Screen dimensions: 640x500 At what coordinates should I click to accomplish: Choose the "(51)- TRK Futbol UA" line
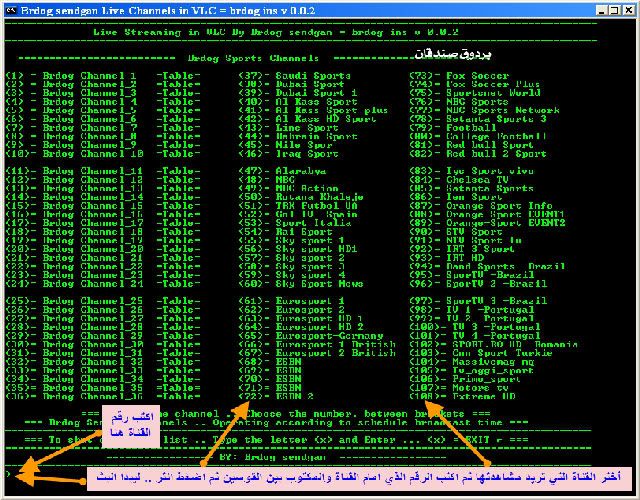[x=298, y=206]
